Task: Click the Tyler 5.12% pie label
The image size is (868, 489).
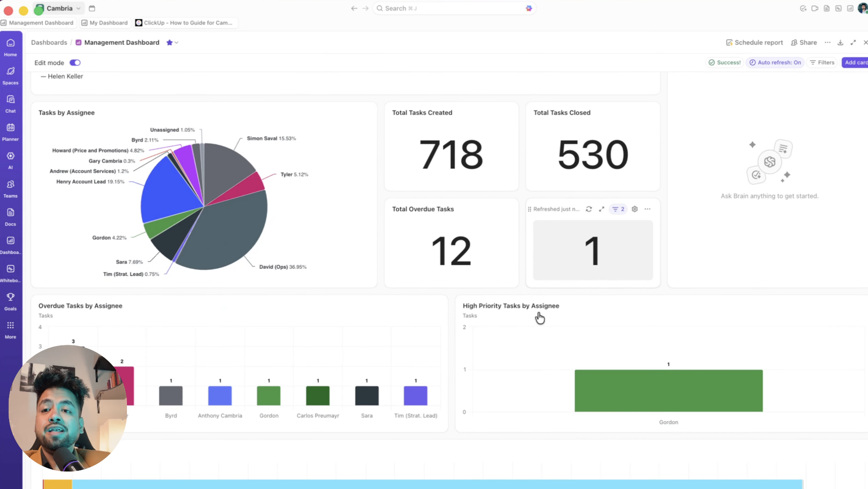Action: (x=294, y=175)
